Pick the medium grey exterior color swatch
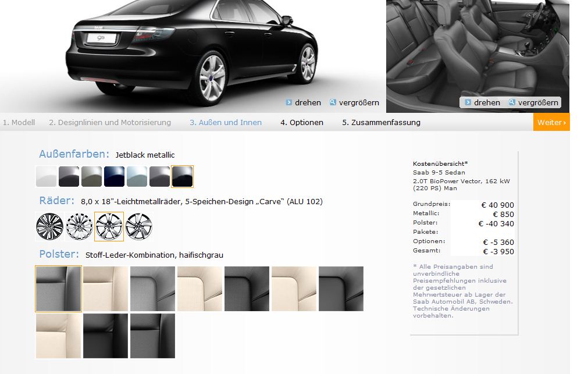The height and width of the screenshot is (374, 588). coord(160,176)
